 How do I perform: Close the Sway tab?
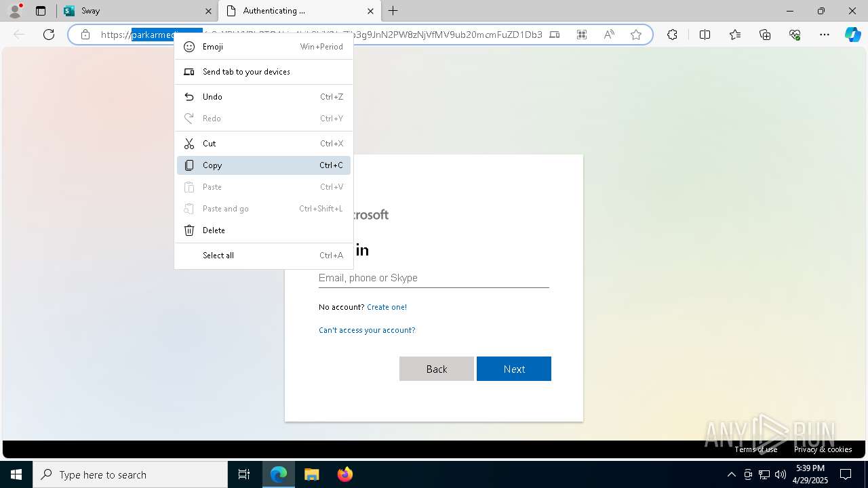(208, 11)
